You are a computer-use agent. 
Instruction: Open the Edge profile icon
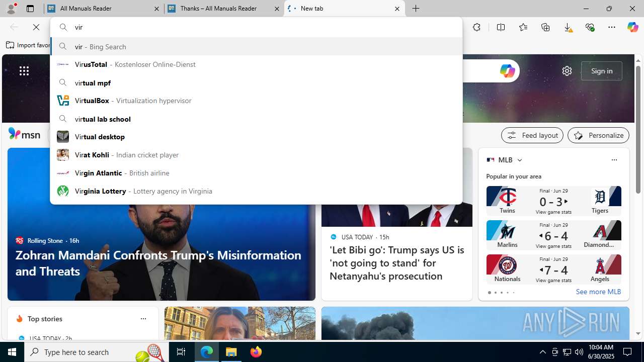11,9
